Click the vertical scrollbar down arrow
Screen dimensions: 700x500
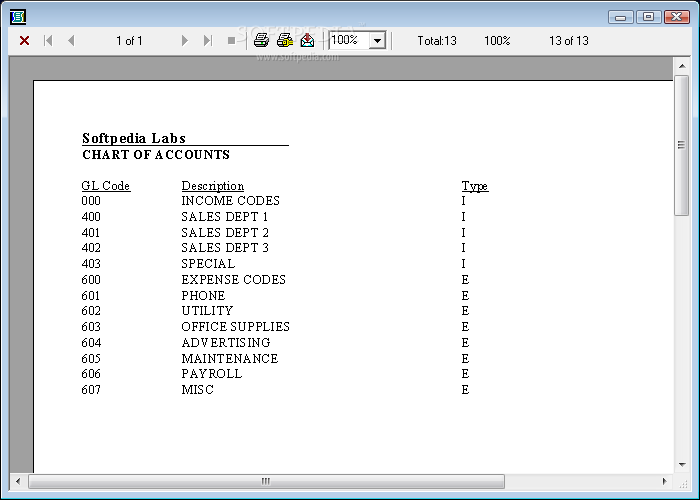[682, 465]
